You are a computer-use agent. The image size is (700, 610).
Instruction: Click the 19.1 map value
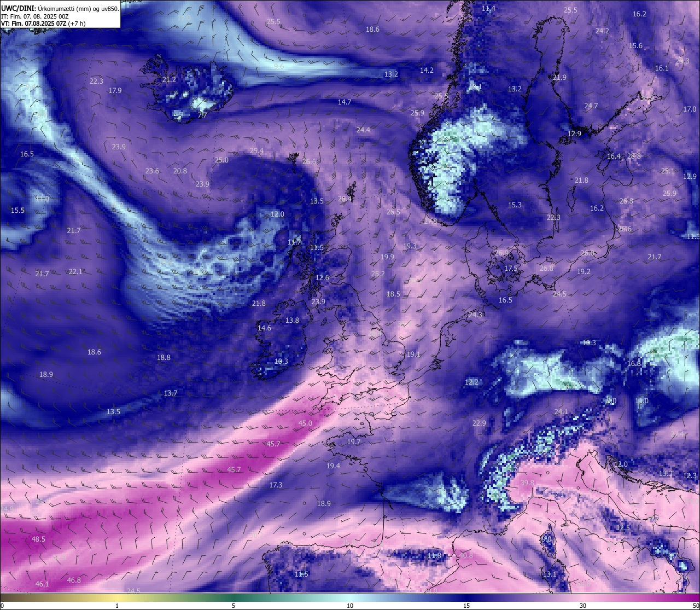413,355
